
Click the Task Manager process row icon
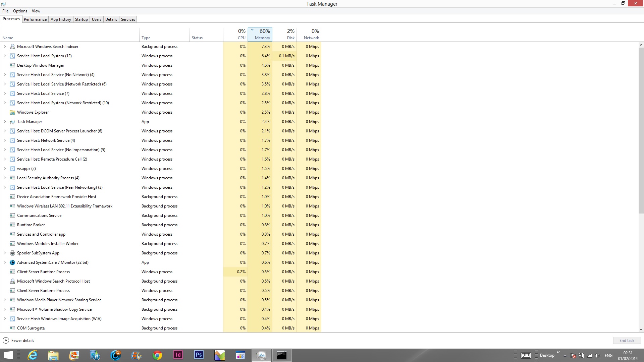point(12,122)
